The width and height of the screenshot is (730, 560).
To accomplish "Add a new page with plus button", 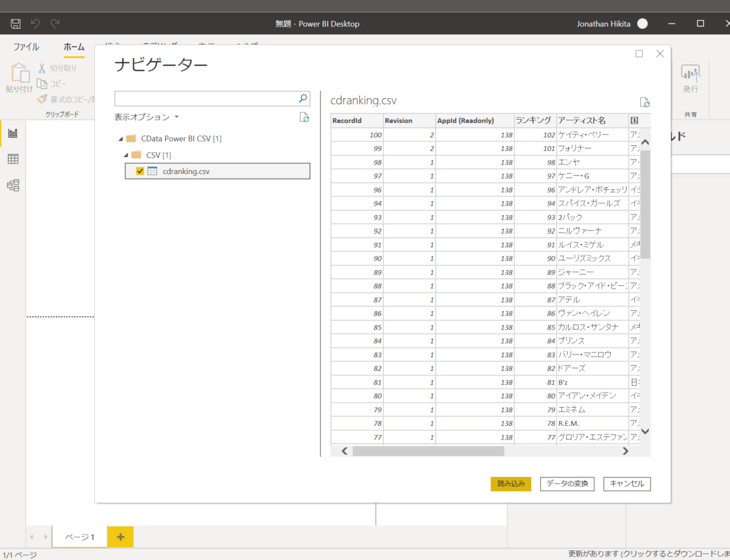I will coord(120,537).
